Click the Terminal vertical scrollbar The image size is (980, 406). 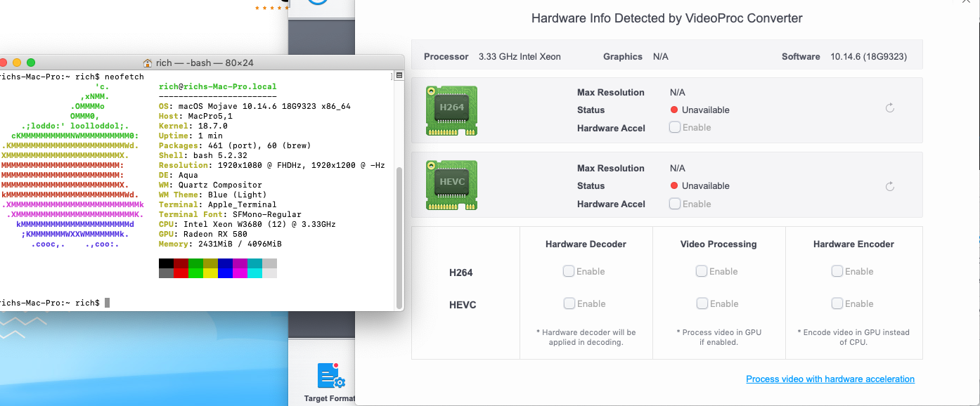pyautogui.click(x=400, y=237)
